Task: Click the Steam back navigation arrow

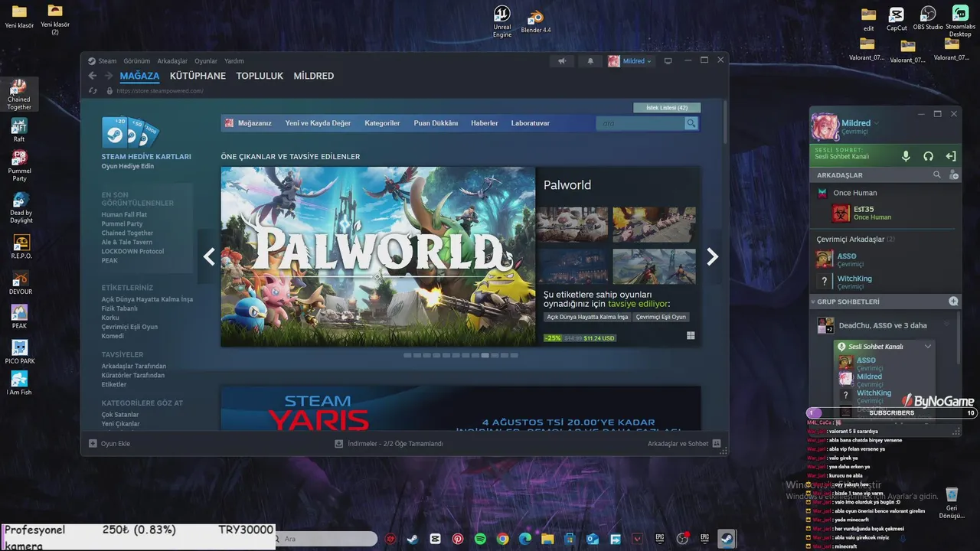Action: tap(93, 76)
